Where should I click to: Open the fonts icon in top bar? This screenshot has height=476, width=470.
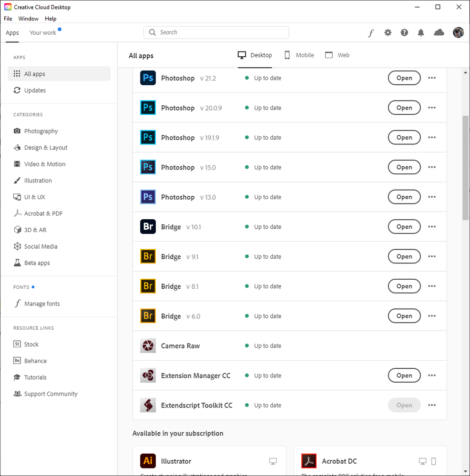(x=371, y=33)
